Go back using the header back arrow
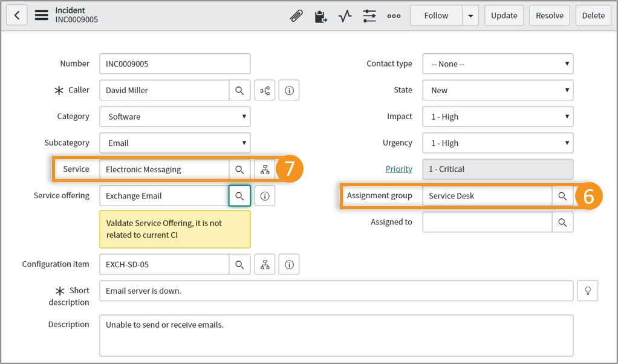Image resolution: width=618 pixels, height=364 pixels. point(16,15)
